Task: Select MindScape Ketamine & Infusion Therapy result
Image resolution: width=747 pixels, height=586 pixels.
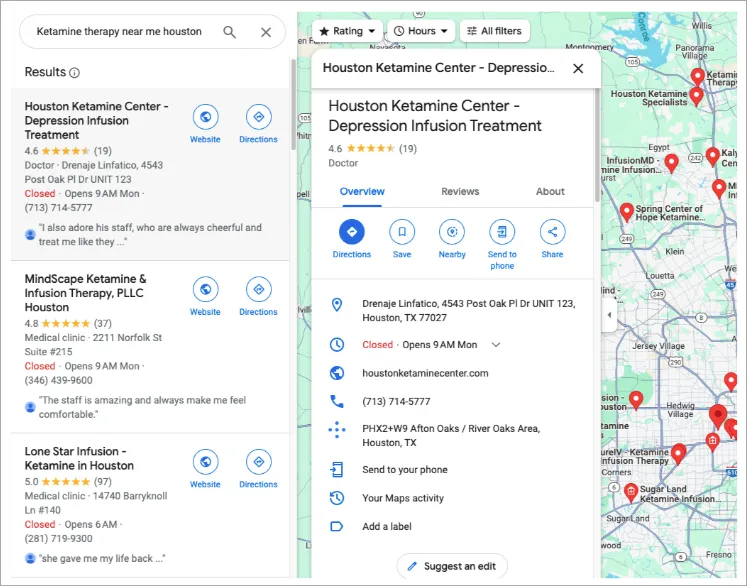Action: click(x=150, y=347)
